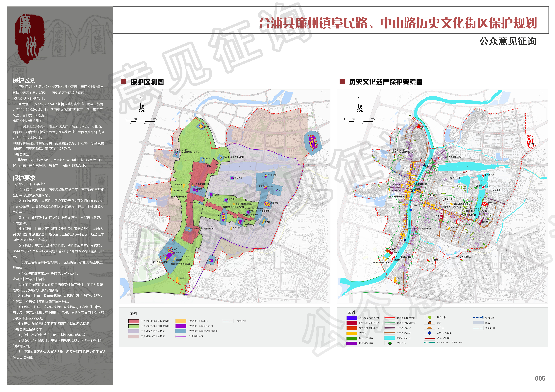Select the 自治区级文物保护单位 crimson swatch
Screen dimensions: 555x392
click(352, 323)
